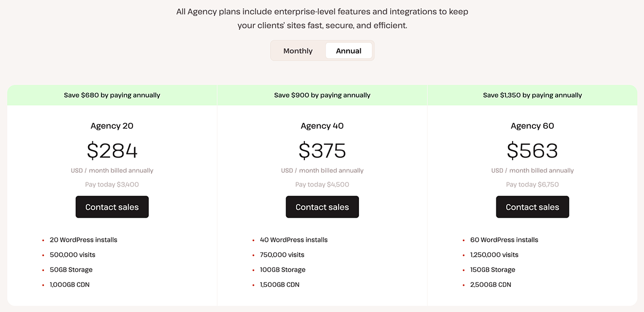Click the 2,500GB CDN feature line
644x312 pixels.
point(491,285)
